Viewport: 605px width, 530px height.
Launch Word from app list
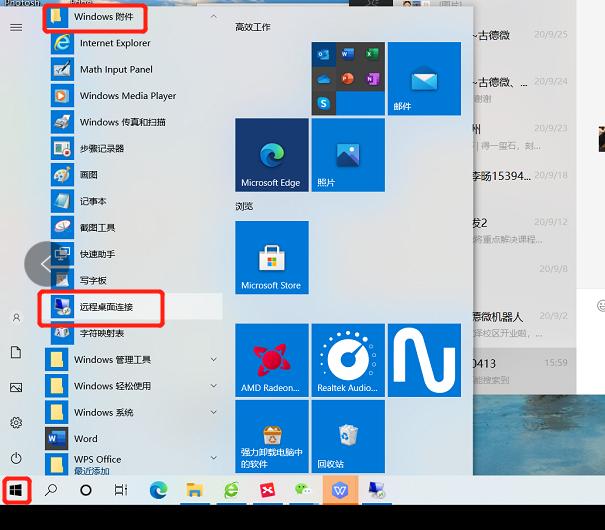pyautogui.click(x=134, y=439)
